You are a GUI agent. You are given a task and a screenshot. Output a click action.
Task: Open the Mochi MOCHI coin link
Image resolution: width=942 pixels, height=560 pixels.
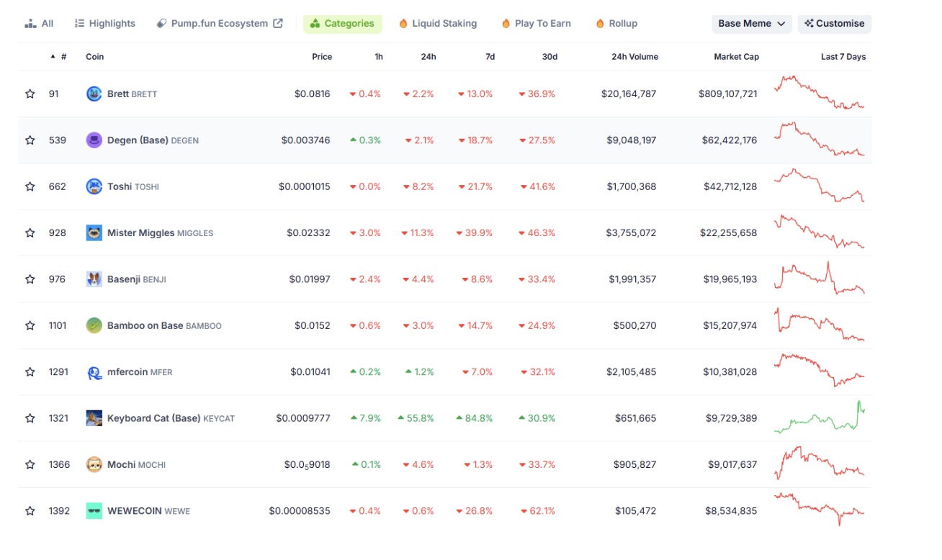(x=136, y=464)
